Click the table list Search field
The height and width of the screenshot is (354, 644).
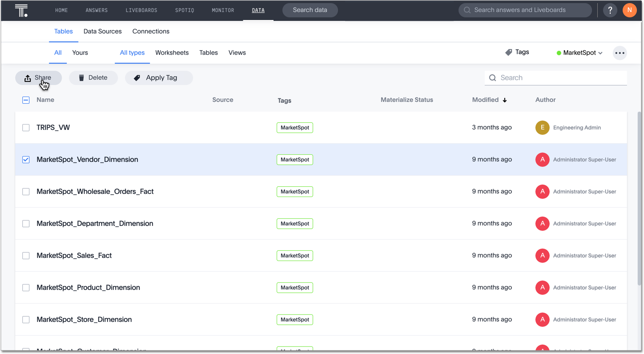coord(560,78)
